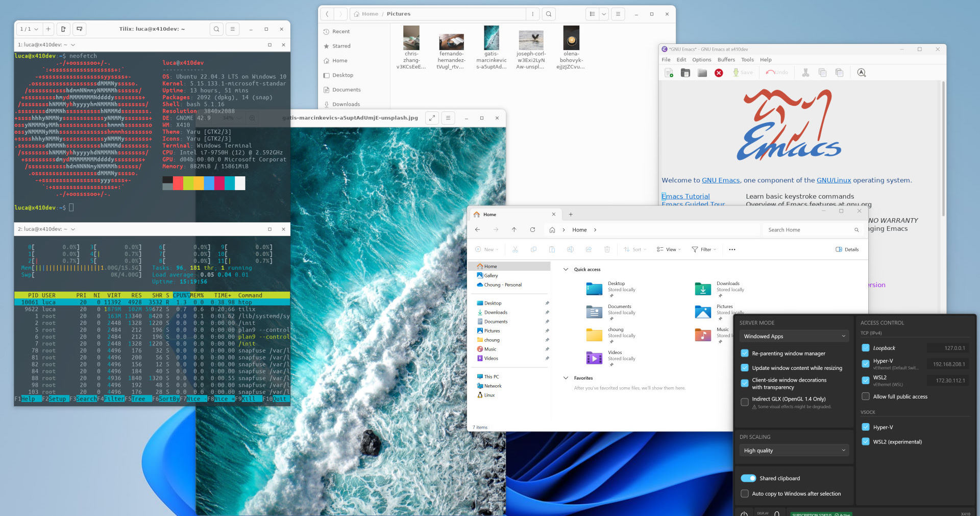The height and width of the screenshot is (516, 980).
Task: Click the Emacs search toolbar icon
Action: pos(862,73)
